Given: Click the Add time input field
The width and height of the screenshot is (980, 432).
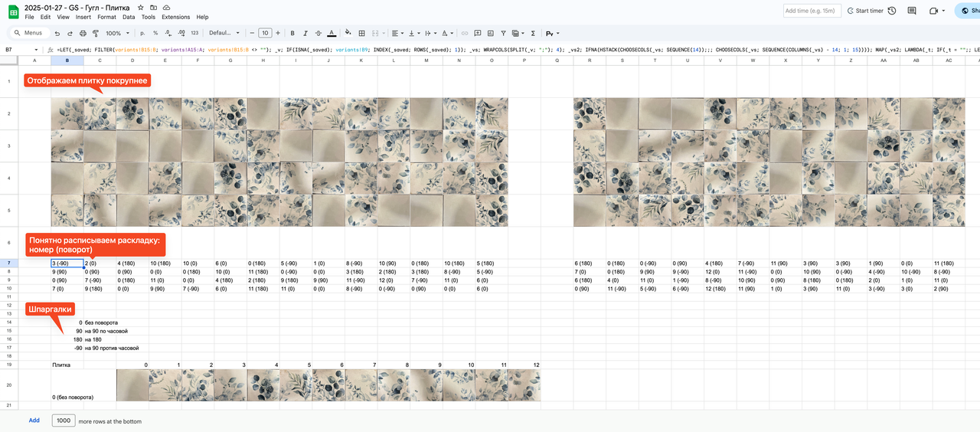Looking at the screenshot, I should coord(812,11).
